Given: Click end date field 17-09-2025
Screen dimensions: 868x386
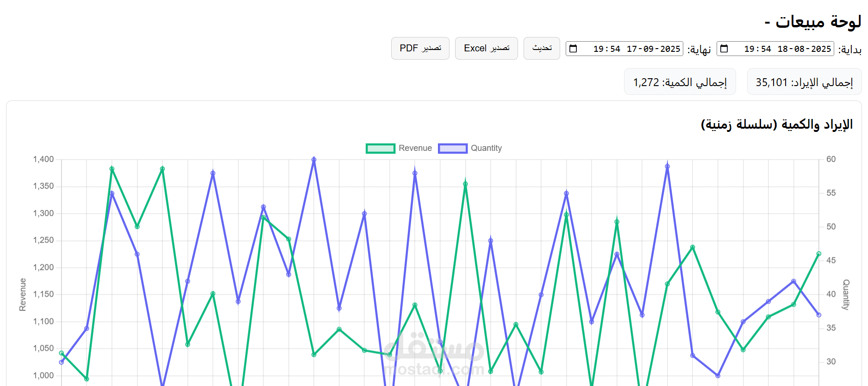Looking at the screenshot, I should 624,49.
